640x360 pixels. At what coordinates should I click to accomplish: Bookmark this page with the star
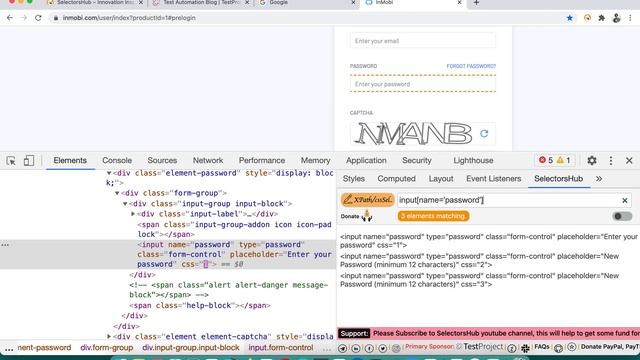tap(569, 18)
